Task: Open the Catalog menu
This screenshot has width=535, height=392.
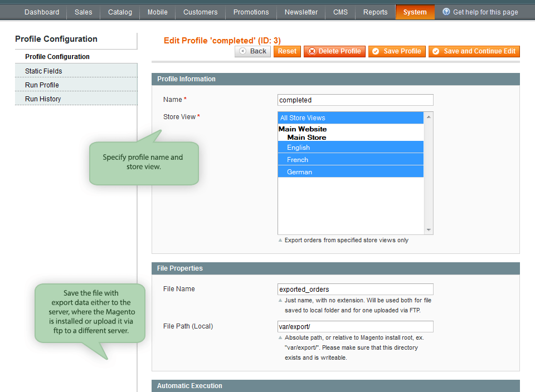Action: [120, 12]
